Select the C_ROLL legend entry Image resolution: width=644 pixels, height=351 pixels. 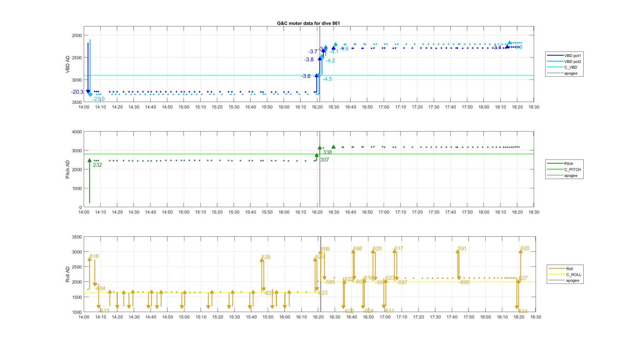[565, 274]
